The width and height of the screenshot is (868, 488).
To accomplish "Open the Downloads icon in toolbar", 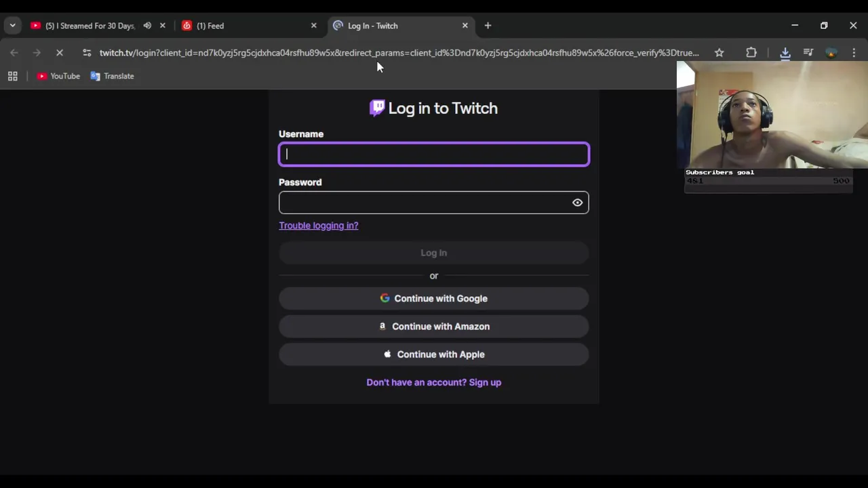I will [x=785, y=53].
